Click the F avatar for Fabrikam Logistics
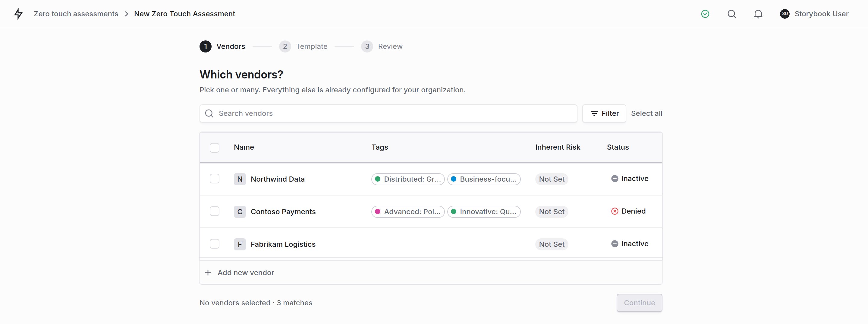Image resolution: width=868 pixels, height=324 pixels. click(240, 244)
